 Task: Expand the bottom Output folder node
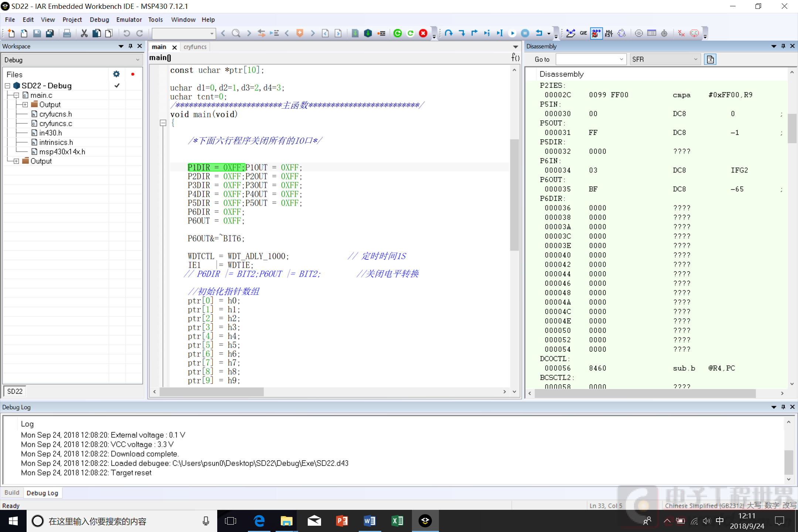(x=16, y=161)
